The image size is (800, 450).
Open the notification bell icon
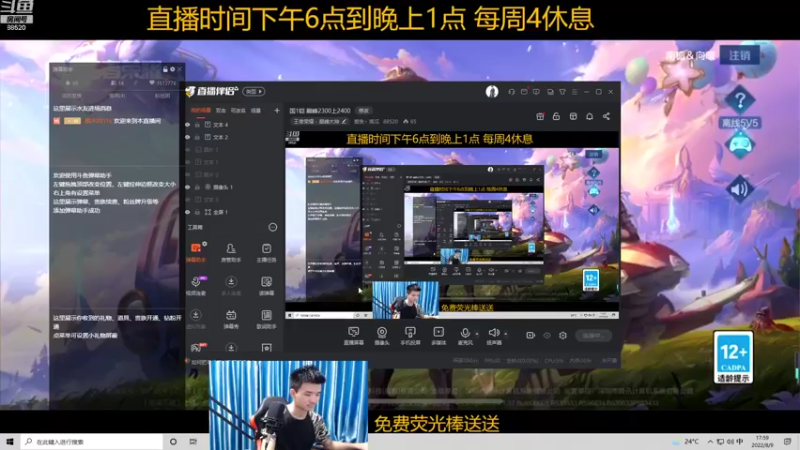click(589, 116)
